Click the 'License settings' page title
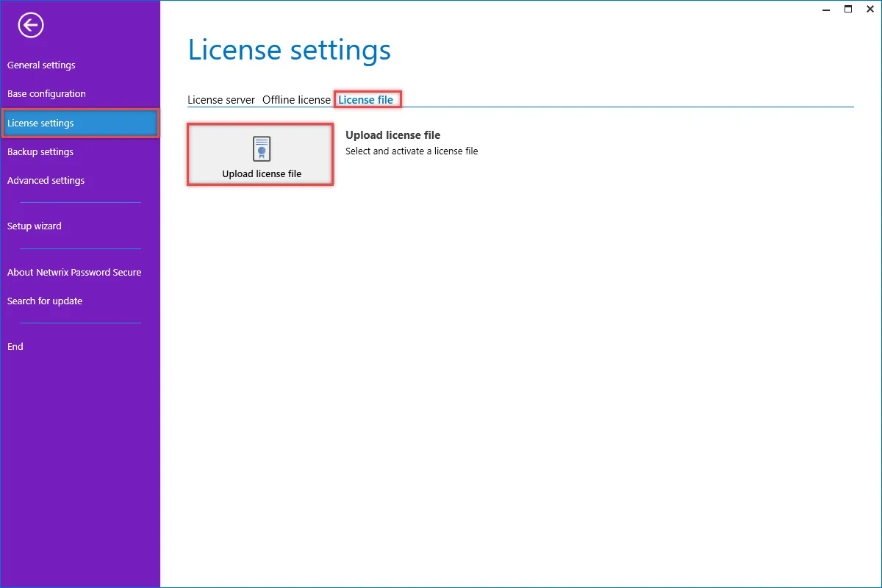 [x=290, y=50]
